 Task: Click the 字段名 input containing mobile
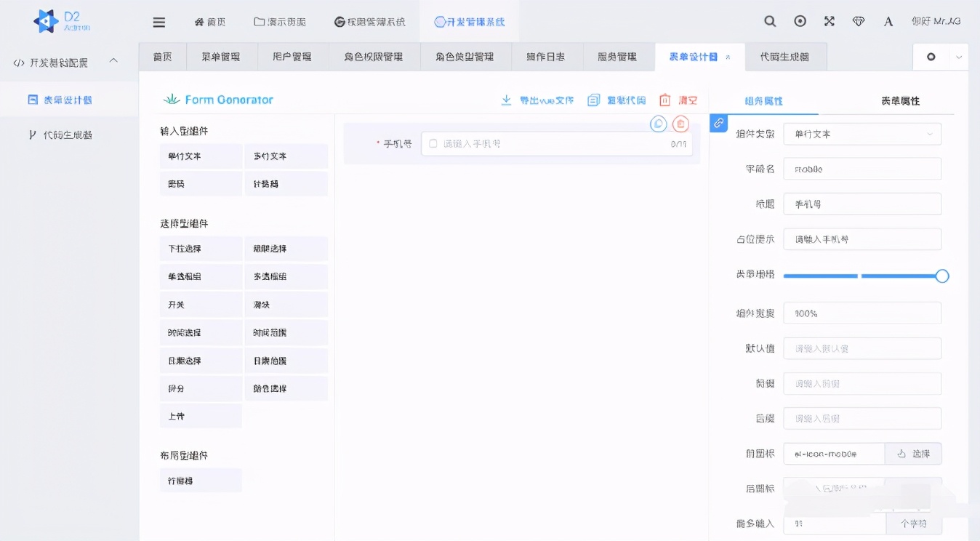click(x=862, y=168)
